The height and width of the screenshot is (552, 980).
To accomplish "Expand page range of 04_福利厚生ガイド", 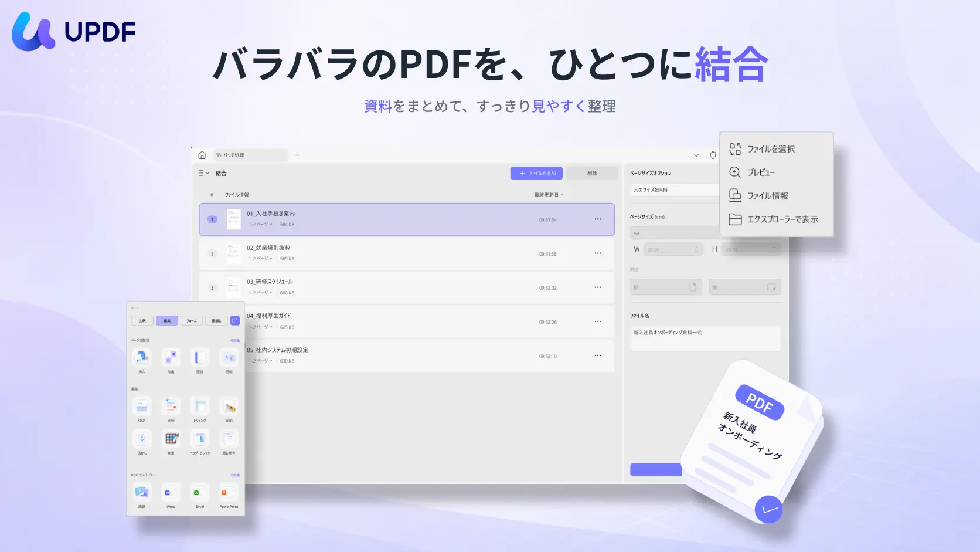I will [260, 327].
